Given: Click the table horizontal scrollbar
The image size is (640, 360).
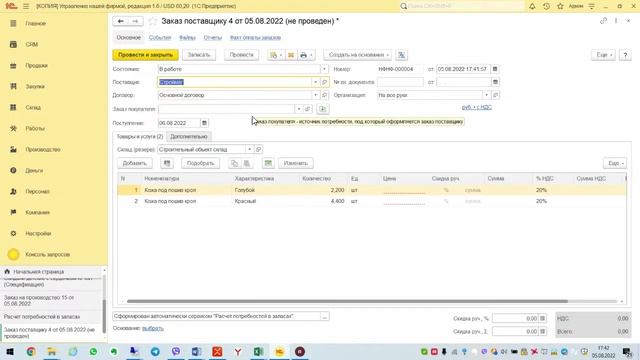Looking at the screenshot, I should pos(347,301).
